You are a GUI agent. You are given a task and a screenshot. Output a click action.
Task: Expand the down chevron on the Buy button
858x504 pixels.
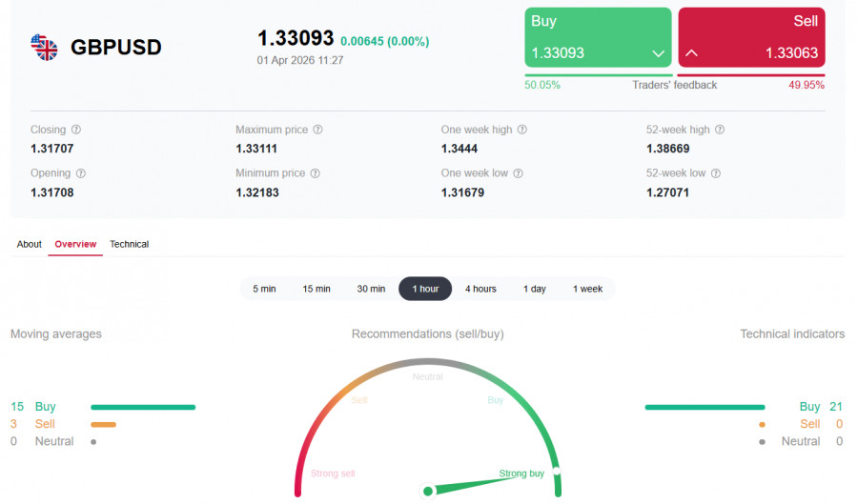[x=658, y=53]
